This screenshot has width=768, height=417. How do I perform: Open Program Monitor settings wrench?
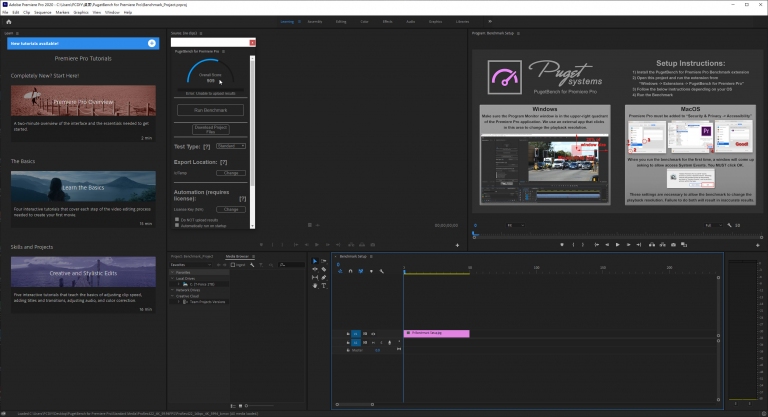point(729,225)
